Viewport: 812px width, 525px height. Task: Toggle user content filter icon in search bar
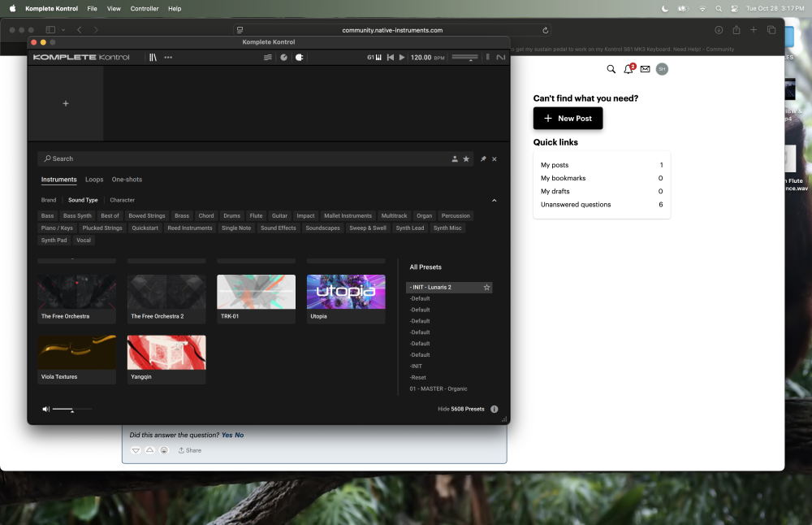455,159
